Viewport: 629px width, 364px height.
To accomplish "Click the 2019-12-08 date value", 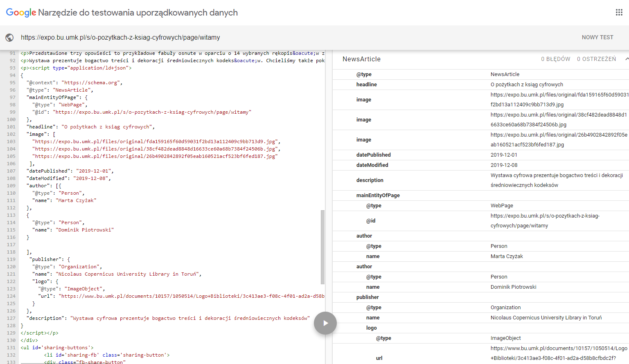I will (x=504, y=165).
